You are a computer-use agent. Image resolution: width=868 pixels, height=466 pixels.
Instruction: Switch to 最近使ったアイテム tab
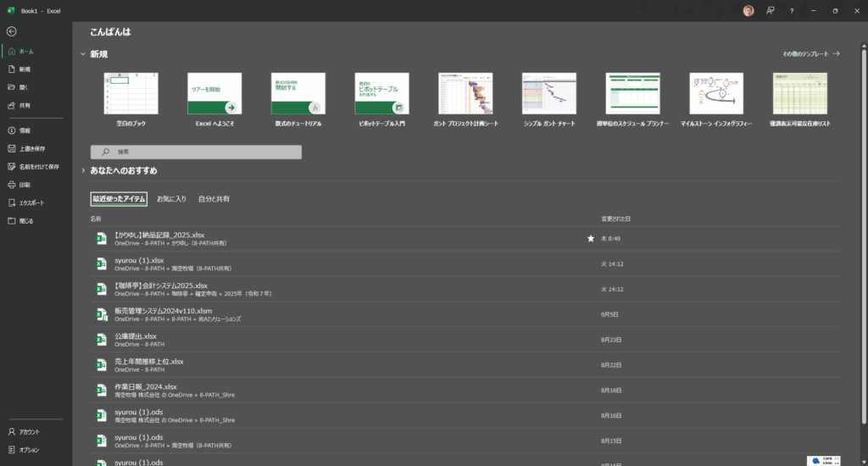(119, 199)
